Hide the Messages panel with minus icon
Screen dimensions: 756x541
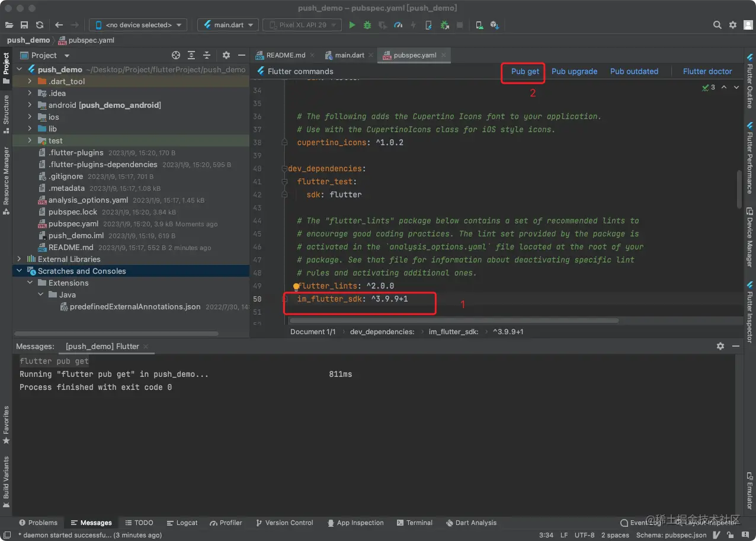[x=736, y=346]
